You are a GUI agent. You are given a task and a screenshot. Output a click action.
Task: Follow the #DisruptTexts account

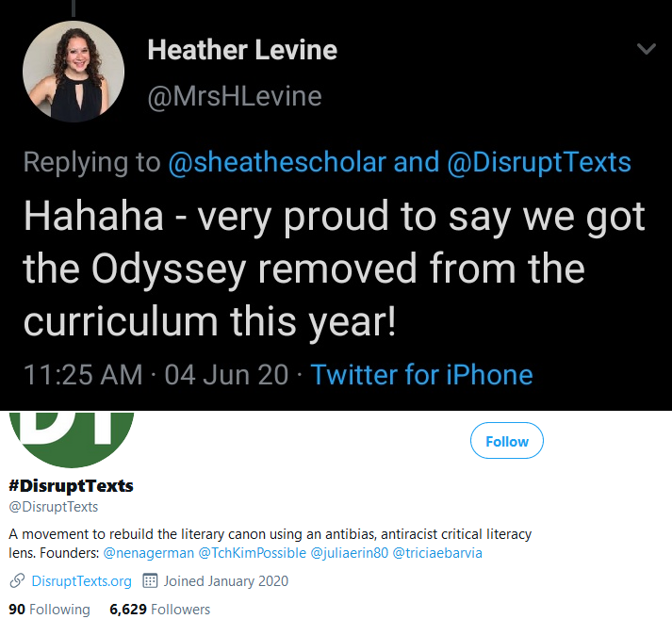(506, 441)
